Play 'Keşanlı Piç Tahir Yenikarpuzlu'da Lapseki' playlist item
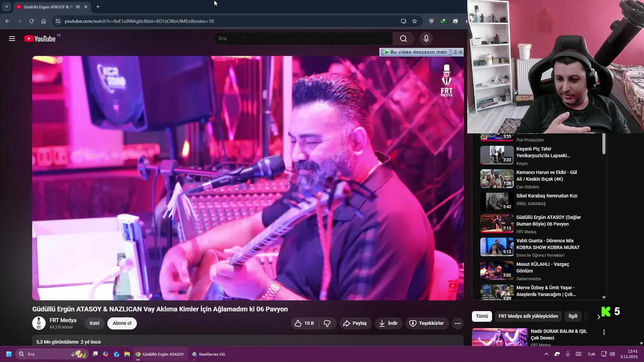The image size is (644, 362). tap(538, 155)
